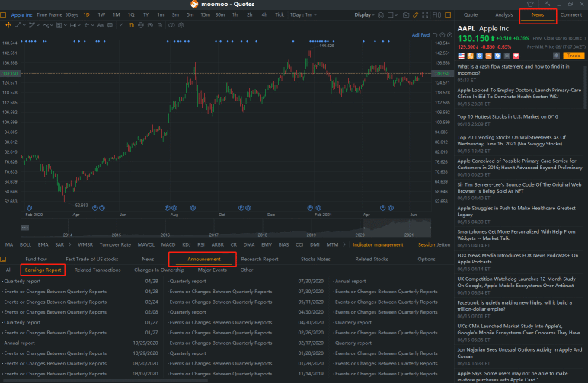Click the earnings marker near Feb 2020

point(29,208)
